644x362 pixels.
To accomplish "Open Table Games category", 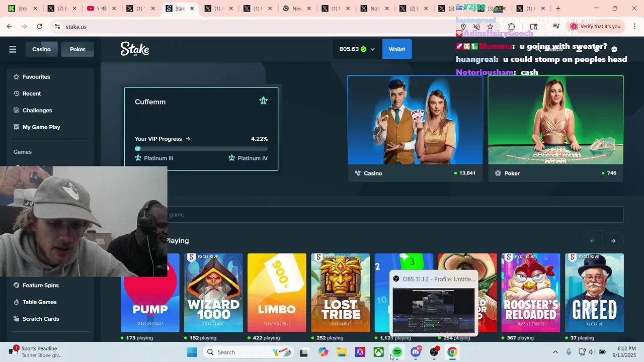I will click(x=39, y=302).
